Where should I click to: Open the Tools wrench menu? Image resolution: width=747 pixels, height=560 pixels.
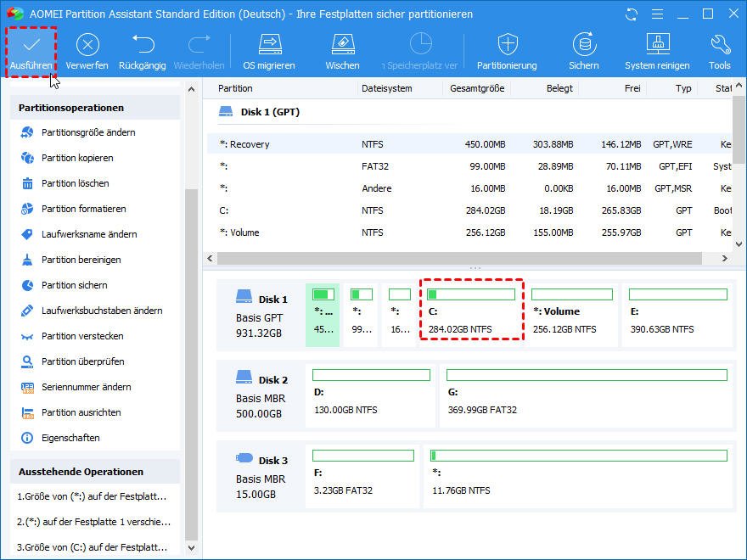720,51
